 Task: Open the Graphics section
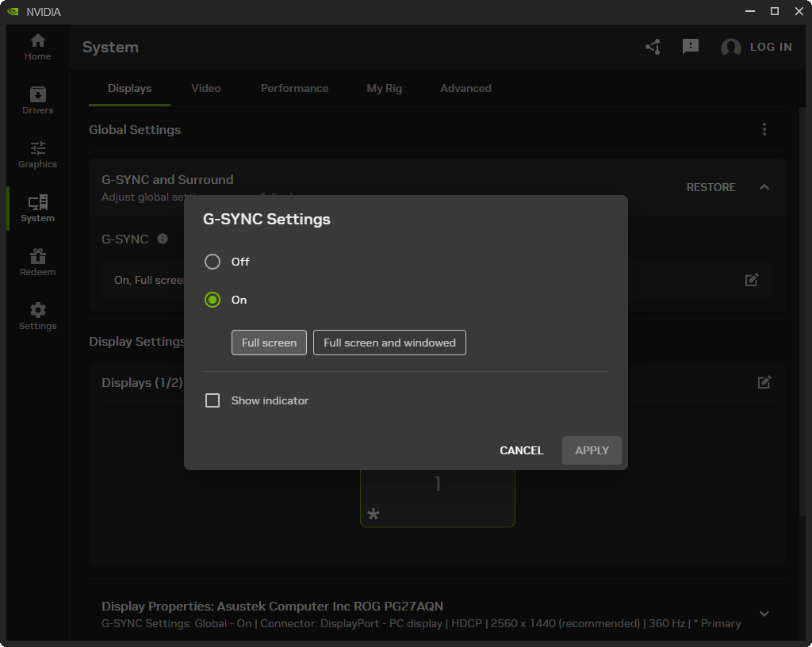tap(37, 155)
